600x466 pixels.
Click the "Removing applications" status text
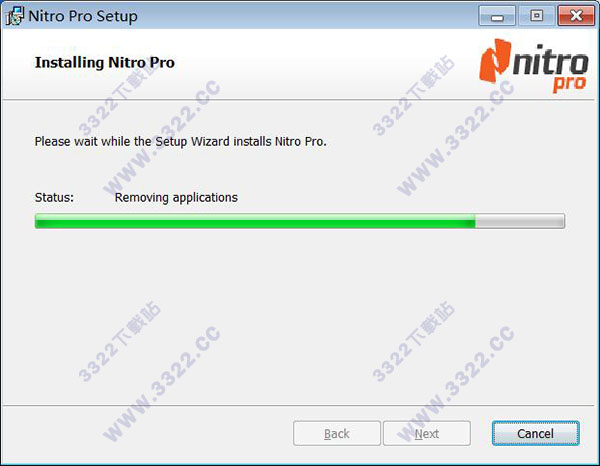click(176, 197)
